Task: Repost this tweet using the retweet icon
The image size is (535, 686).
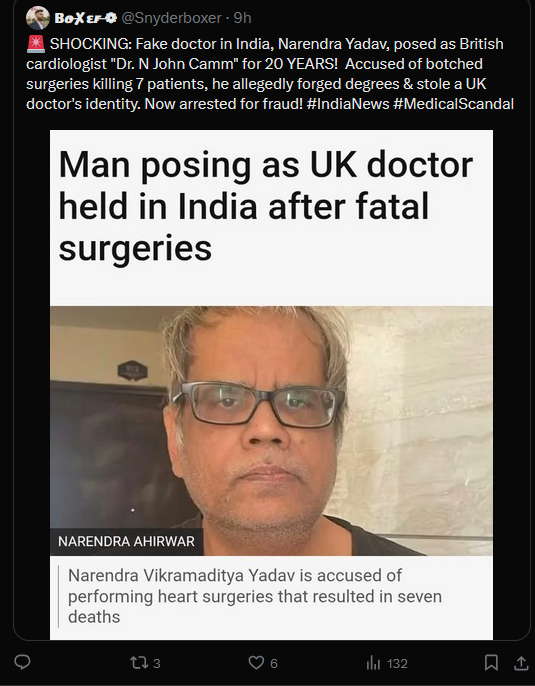Action: (x=139, y=662)
